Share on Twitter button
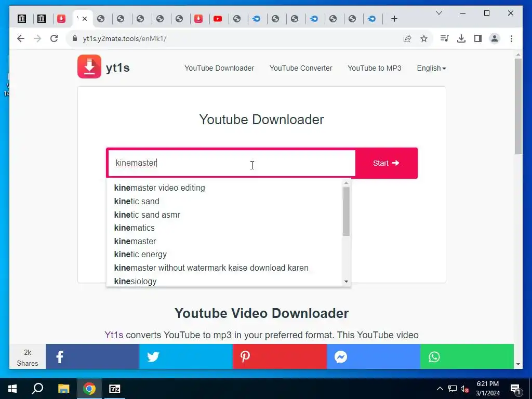This screenshot has height=399, width=532. (186, 356)
